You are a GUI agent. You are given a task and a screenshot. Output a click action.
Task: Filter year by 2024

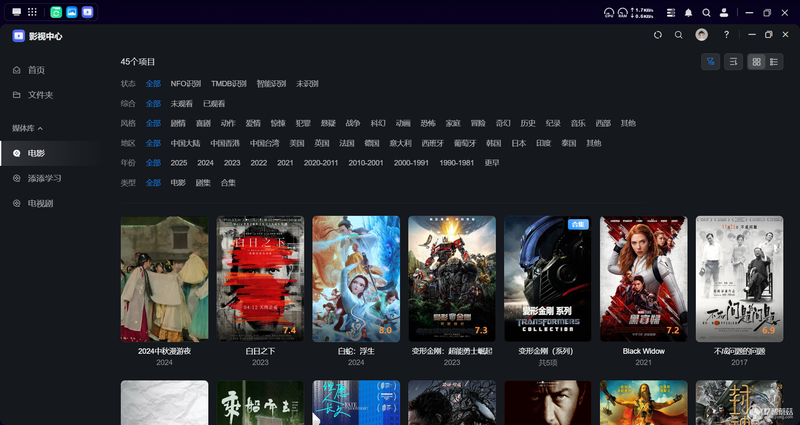[x=205, y=163]
